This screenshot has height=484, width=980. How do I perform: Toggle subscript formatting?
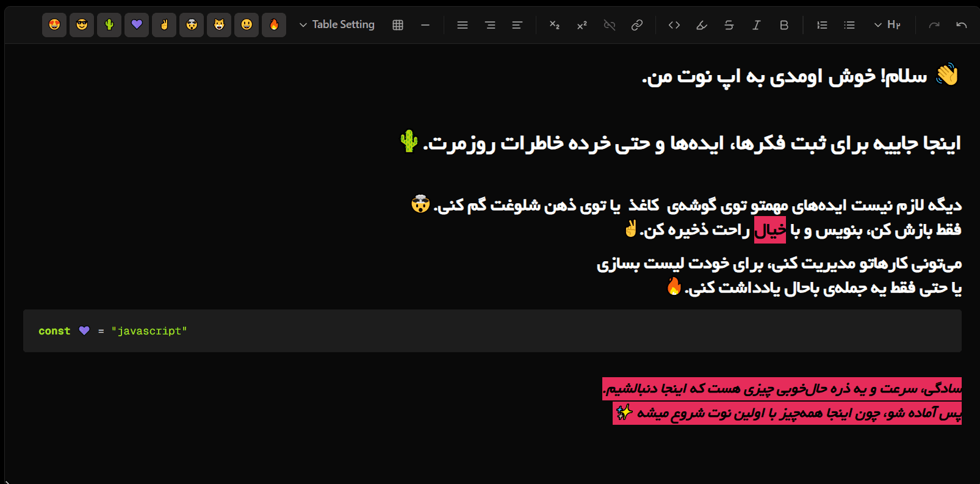[x=554, y=25]
